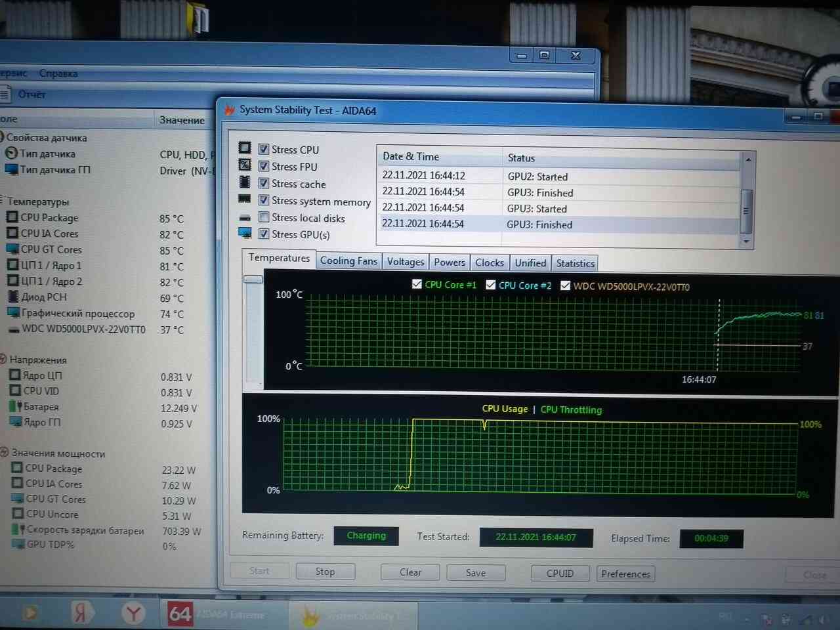Image resolution: width=840 pixels, height=630 pixels.
Task: Collapse the Напряжения group
Action: point(3,359)
